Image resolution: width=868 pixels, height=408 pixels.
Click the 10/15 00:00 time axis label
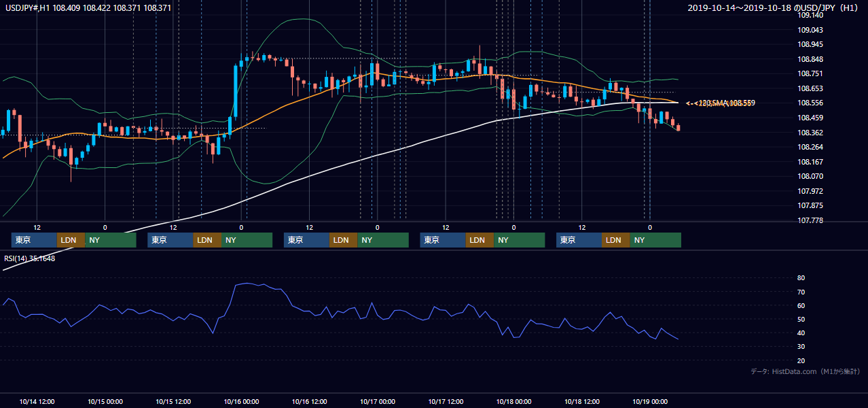click(x=105, y=401)
